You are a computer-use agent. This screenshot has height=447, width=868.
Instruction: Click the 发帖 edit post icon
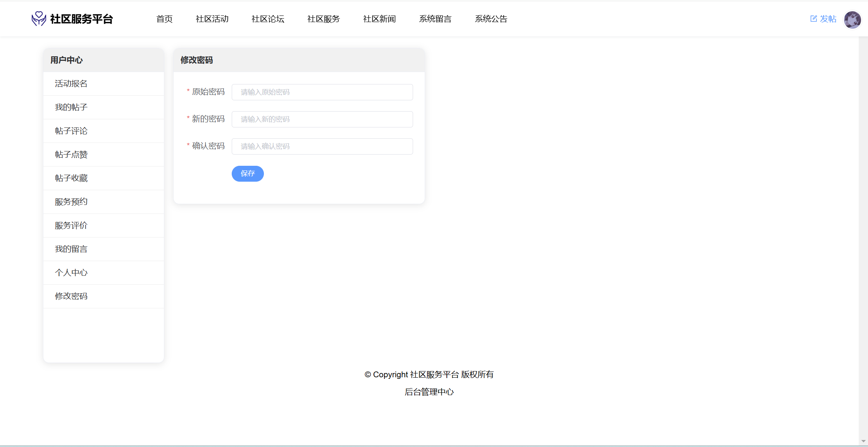[x=813, y=19]
